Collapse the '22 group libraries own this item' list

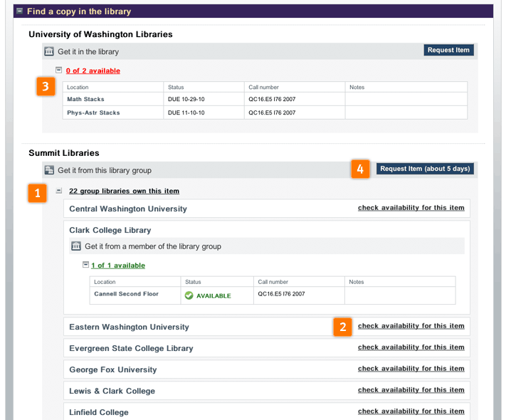(59, 191)
